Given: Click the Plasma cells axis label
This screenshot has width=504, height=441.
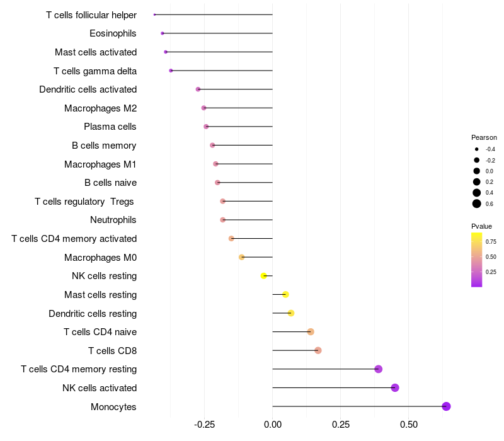Looking at the screenshot, I should [110, 127].
